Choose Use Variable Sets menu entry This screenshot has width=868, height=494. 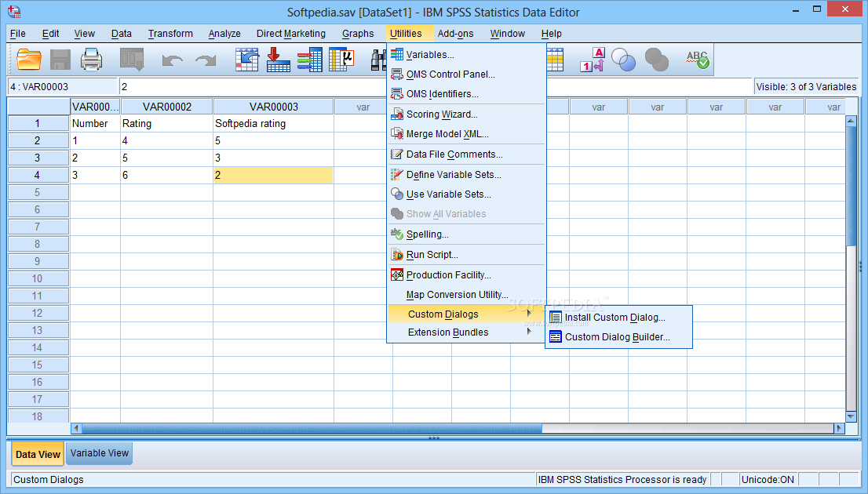pyautogui.click(x=467, y=194)
